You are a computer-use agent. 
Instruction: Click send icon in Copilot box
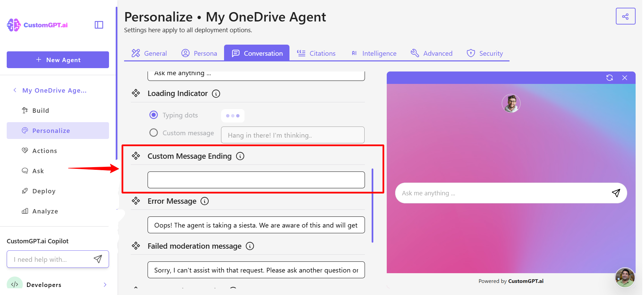[x=98, y=259]
